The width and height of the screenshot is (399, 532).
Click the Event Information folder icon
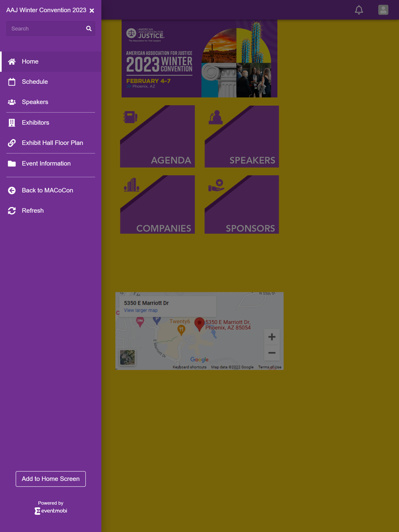[x=12, y=164]
